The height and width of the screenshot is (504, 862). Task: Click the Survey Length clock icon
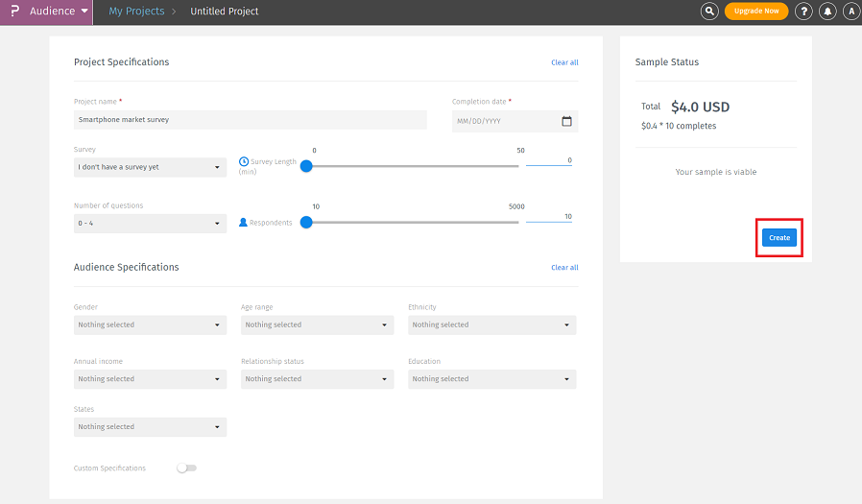(244, 161)
